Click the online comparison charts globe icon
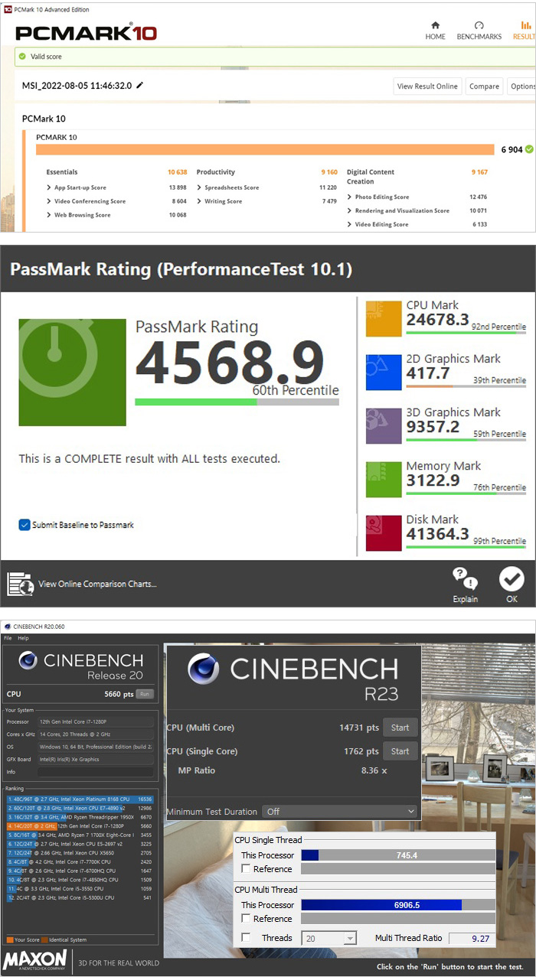The height and width of the screenshot is (980, 536). [21, 584]
